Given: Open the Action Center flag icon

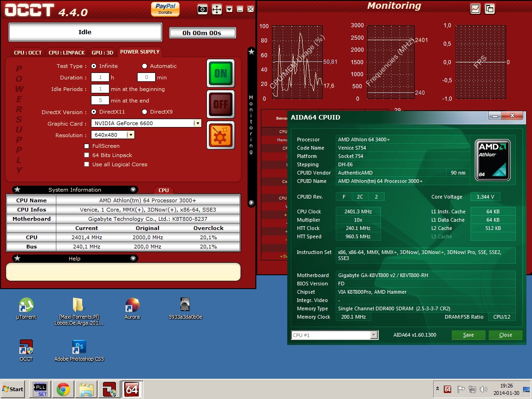Looking at the screenshot, I should point(461,389).
